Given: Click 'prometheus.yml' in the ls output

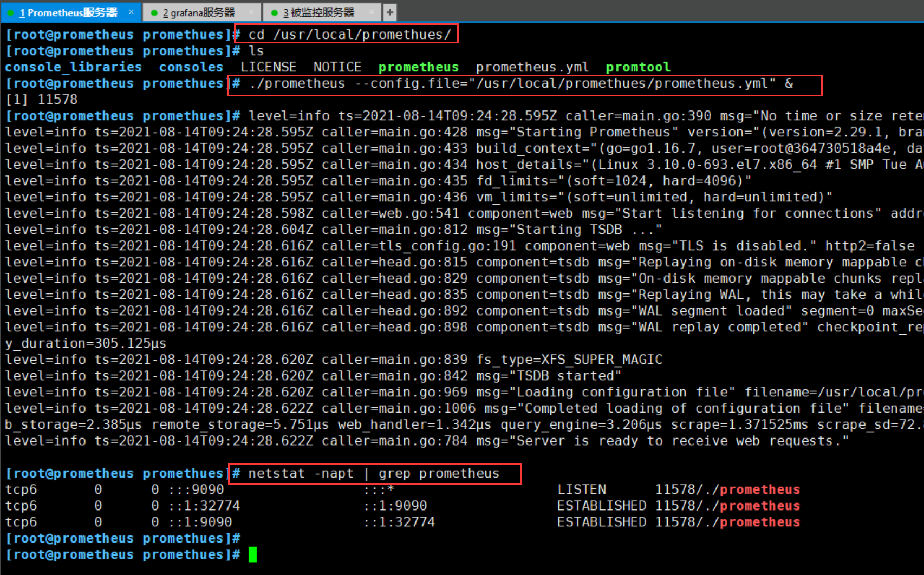Looking at the screenshot, I should 532,67.
